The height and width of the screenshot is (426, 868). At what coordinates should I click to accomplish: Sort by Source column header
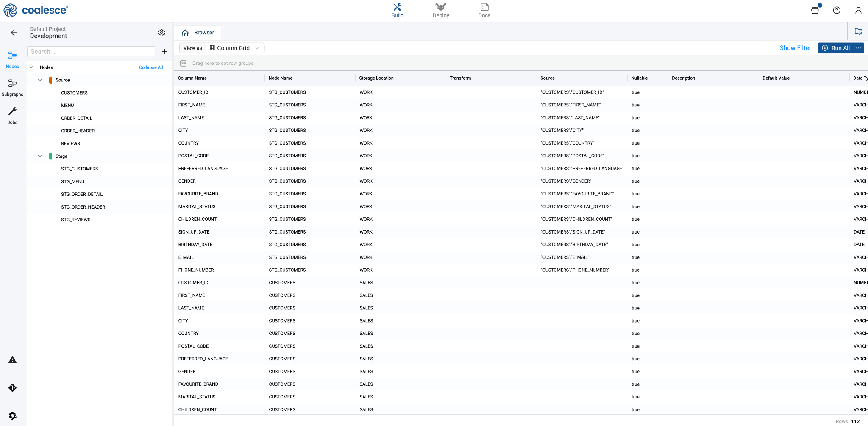[x=548, y=78]
